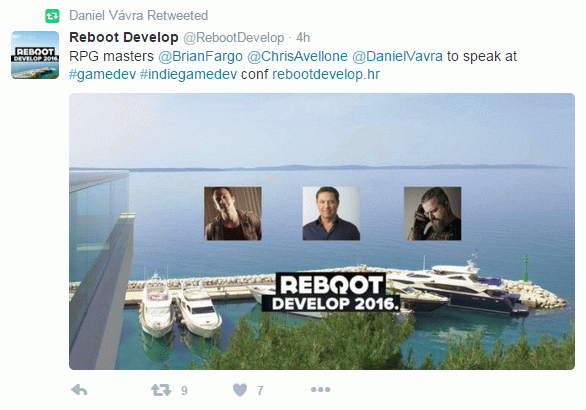Click the bearded man's portrait in image
This screenshot has height=410, width=586.
point(432,213)
